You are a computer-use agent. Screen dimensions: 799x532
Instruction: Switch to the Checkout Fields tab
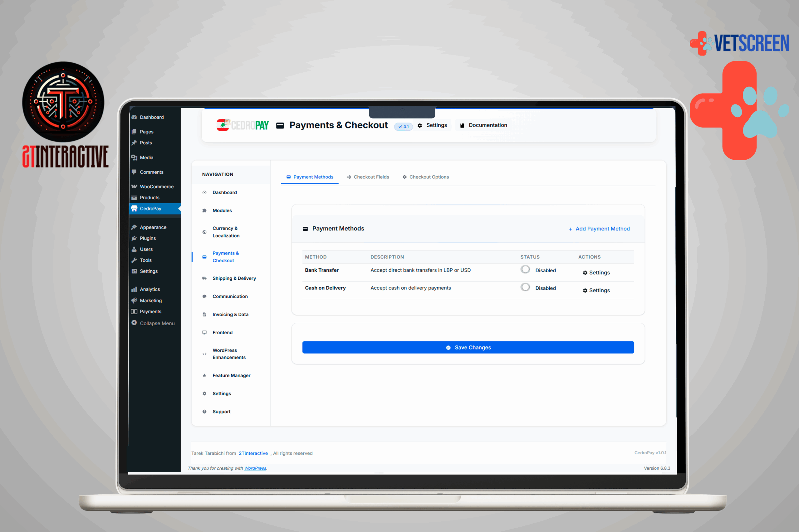(368, 177)
